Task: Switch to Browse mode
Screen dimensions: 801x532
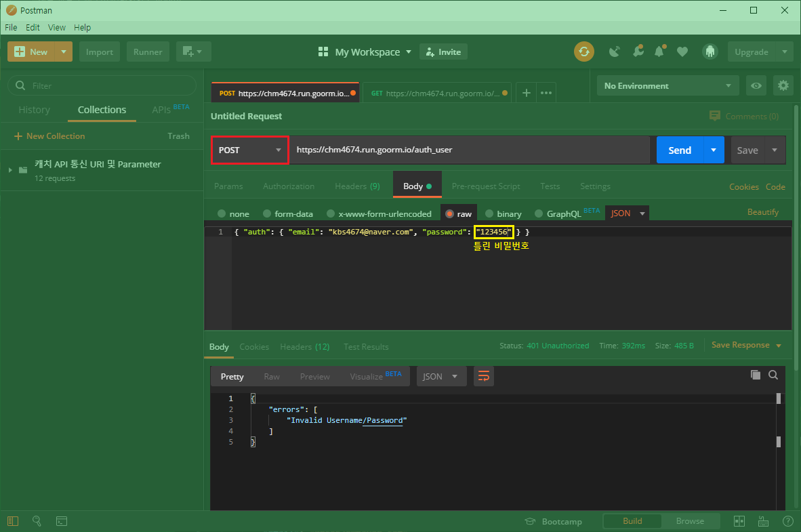Action: click(690, 520)
